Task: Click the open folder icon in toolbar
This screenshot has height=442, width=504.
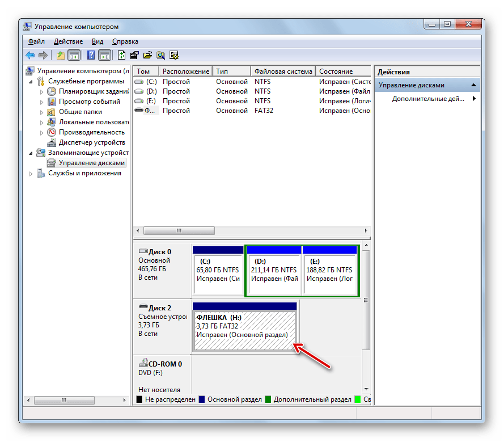Action: [147, 55]
